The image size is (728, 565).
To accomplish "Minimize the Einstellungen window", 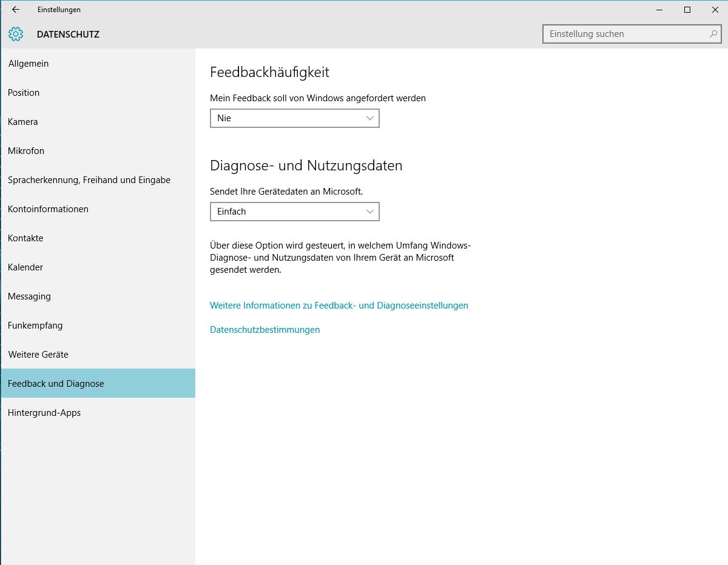I will coord(659,10).
